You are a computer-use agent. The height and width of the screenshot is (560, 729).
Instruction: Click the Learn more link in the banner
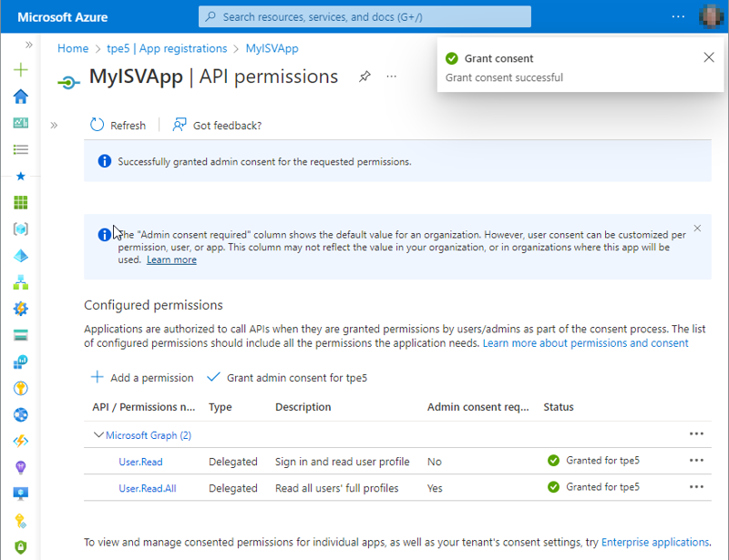[x=171, y=259]
